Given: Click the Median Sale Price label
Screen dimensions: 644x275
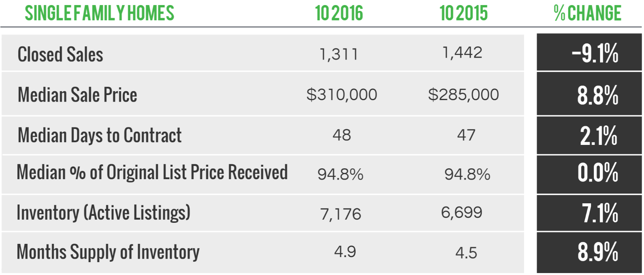Looking at the screenshot, I should coord(77,95).
